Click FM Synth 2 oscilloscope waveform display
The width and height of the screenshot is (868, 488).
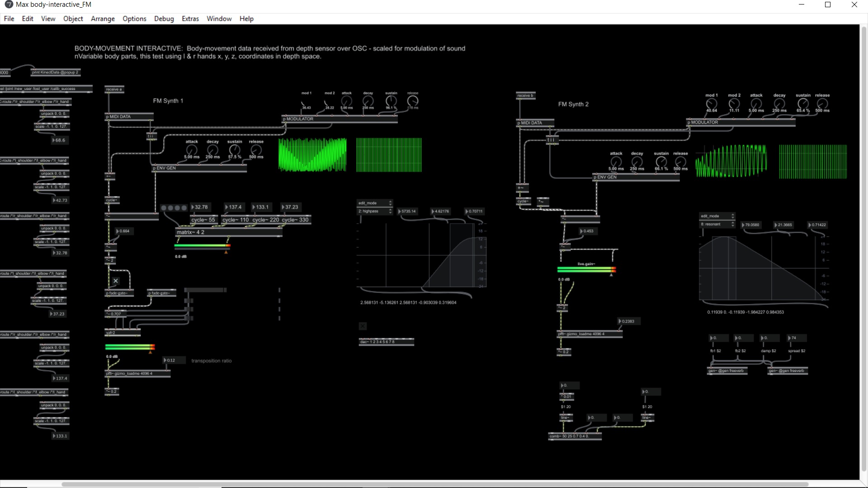731,161
